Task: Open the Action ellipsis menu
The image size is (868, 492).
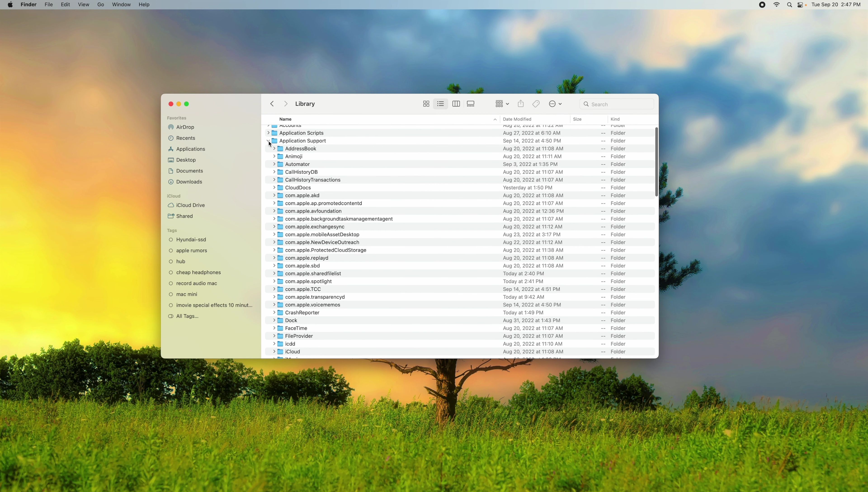Action: pyautogui.click(x=555, y=104)
